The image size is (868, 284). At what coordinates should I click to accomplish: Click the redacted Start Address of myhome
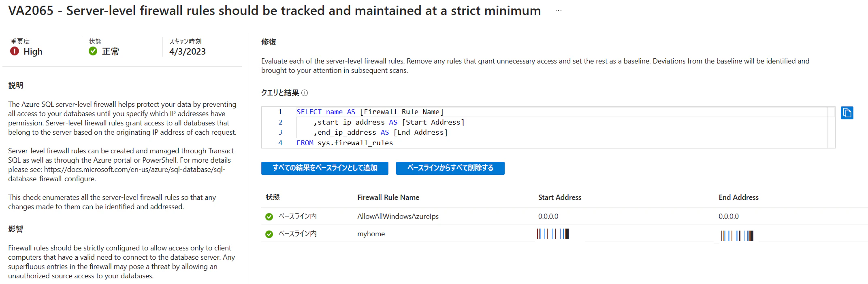pos(553,234)
